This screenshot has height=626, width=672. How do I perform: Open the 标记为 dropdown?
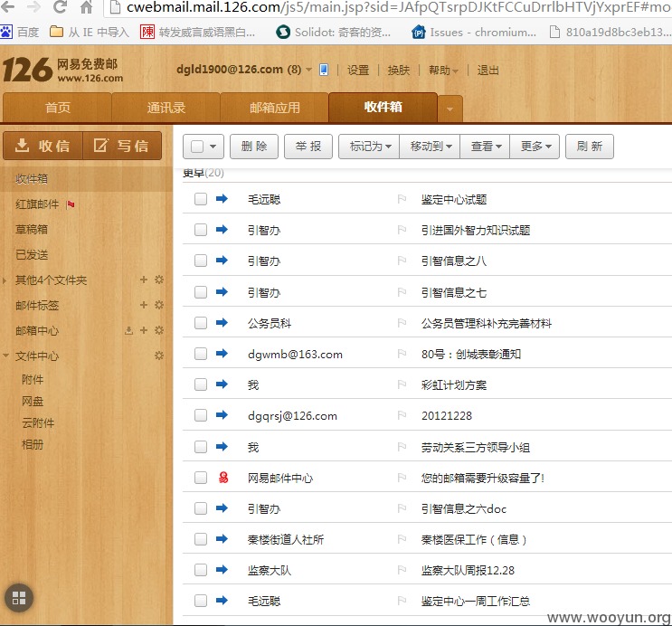tap(369, 147)
